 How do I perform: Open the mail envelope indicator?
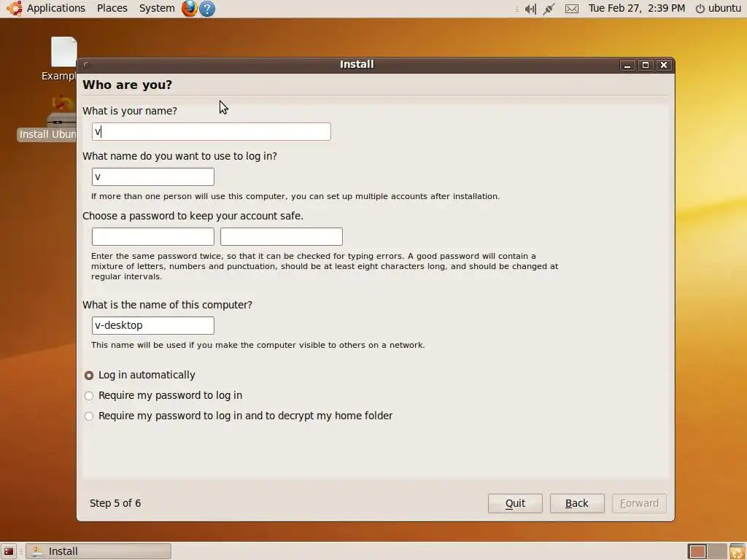[572, 9]
